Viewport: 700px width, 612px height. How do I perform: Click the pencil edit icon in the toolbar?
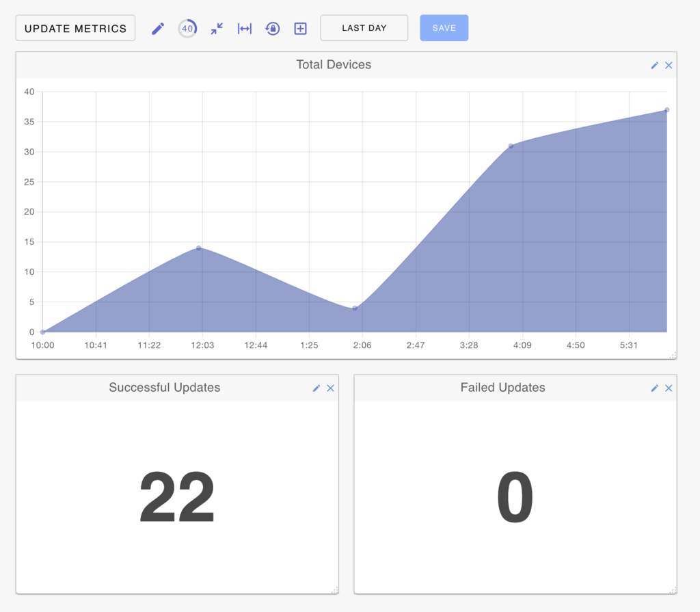158,29
